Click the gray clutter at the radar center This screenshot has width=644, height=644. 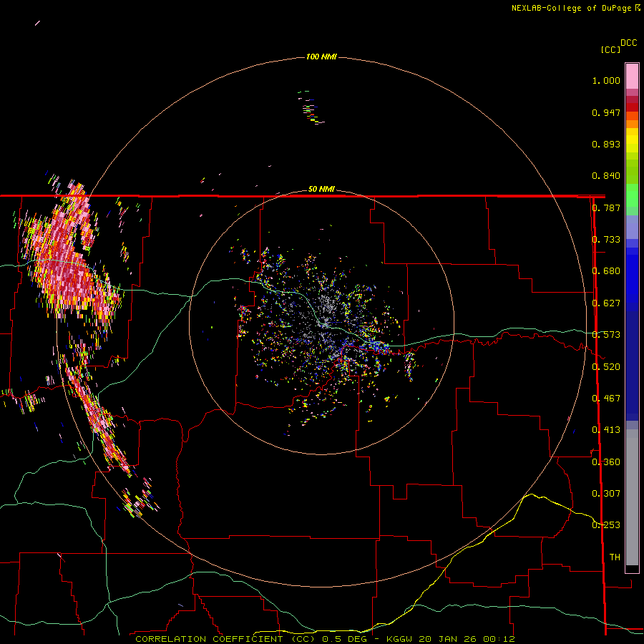click(324, 314)
